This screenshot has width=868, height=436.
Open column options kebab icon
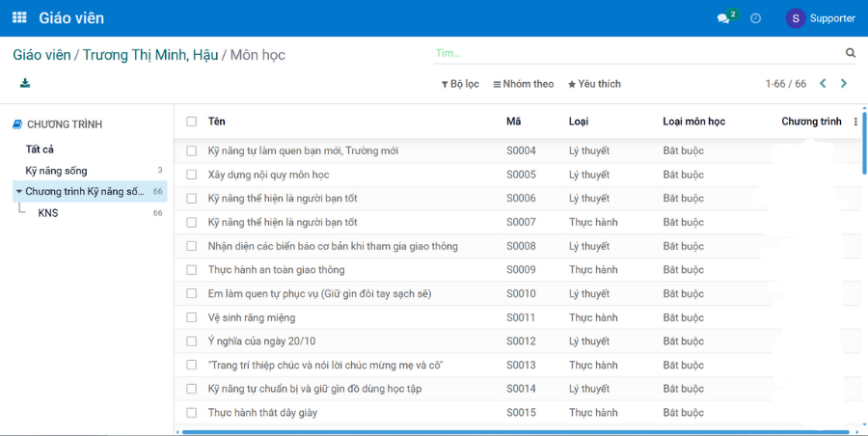pyautogui.click(x=855, y=122)
